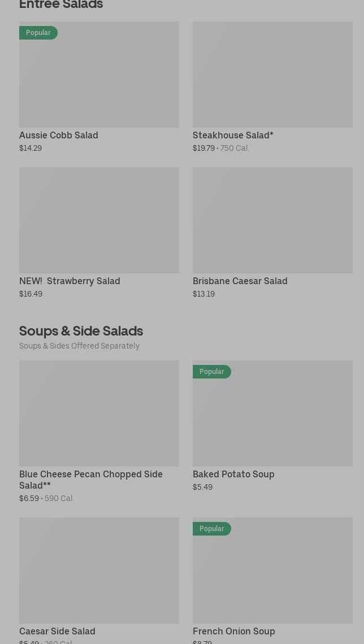Click the Aussie Cobb Salad title
The height and width of the screenshot is (644, 364).
59,135
